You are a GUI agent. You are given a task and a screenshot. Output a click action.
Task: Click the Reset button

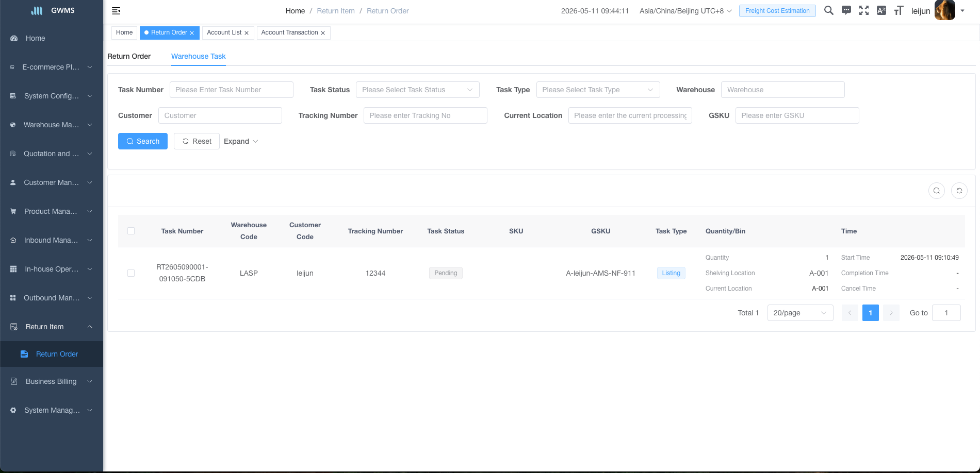[x=197, y=141]
